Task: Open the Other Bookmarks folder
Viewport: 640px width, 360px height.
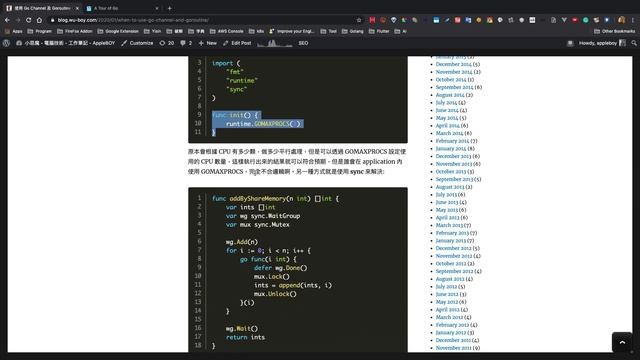Action: coord(615,31)
